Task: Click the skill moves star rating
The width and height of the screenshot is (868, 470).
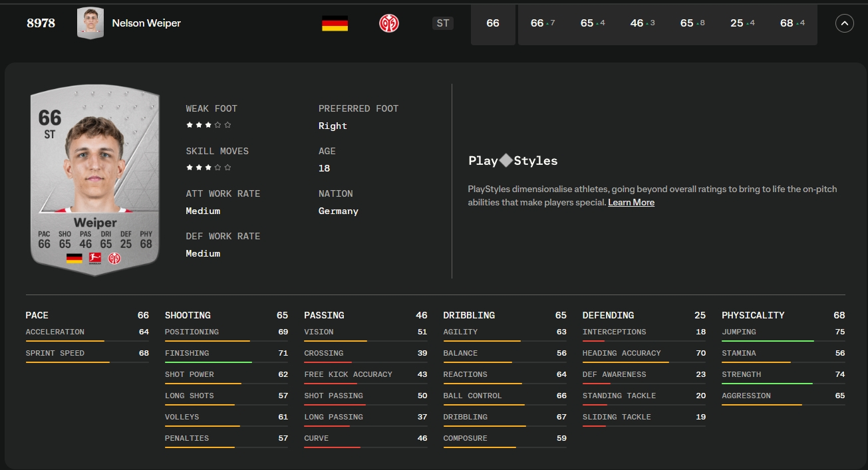Action: 209,168
